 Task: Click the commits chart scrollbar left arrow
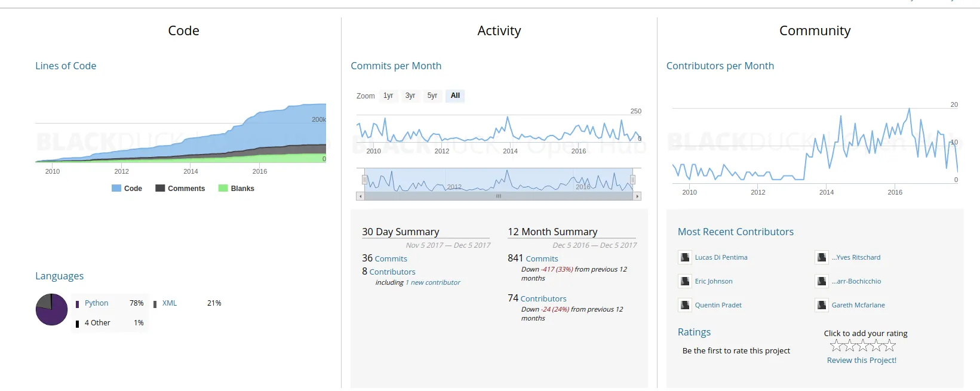(x=360, y=196)
